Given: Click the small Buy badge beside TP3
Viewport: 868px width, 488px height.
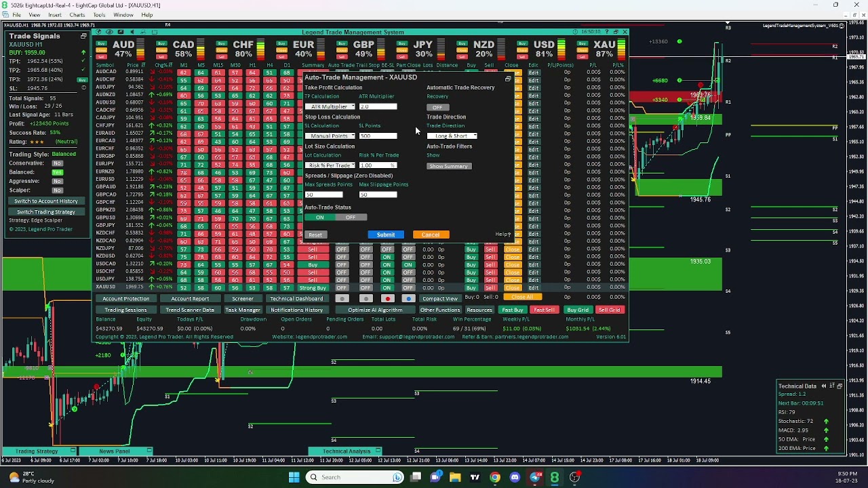Looking at the screenshot, I should pyautogui.click(x=82, y=79).
